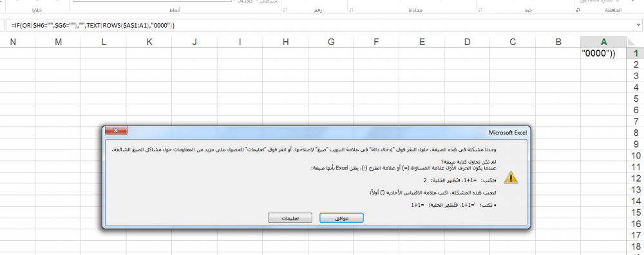Screen dimensions: 644x255
Task: Click the موافق button in the dialog
Action: coord(341,218)
